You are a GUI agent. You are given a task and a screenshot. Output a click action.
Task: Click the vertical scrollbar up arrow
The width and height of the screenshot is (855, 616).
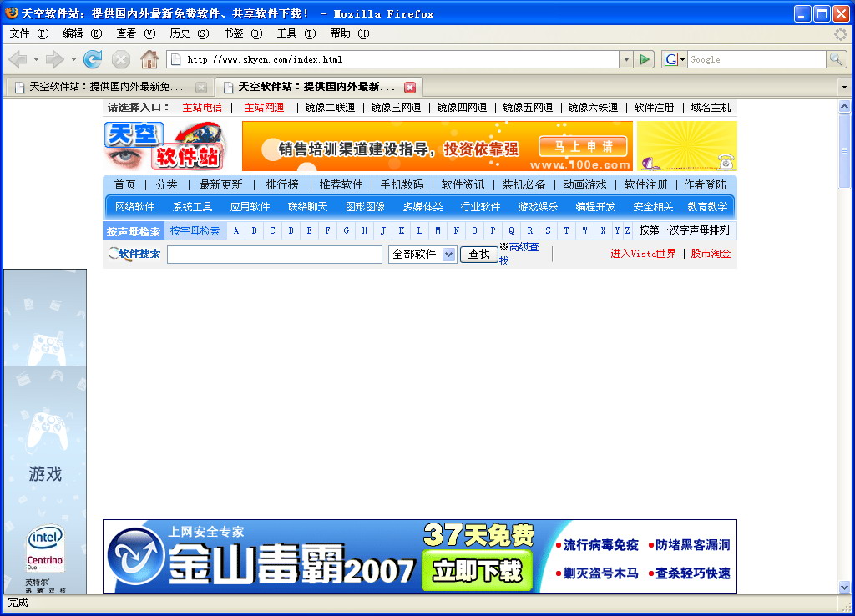[844, 107]
